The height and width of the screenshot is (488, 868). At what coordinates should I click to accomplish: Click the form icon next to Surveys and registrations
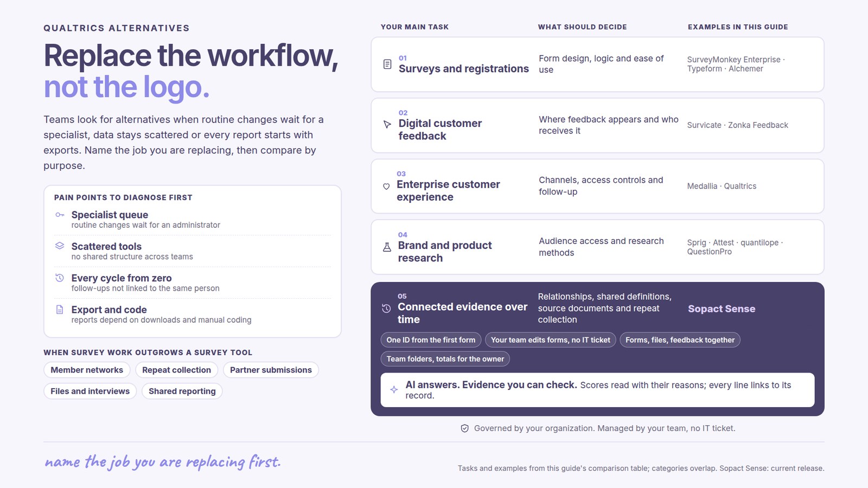pos(387,64)
